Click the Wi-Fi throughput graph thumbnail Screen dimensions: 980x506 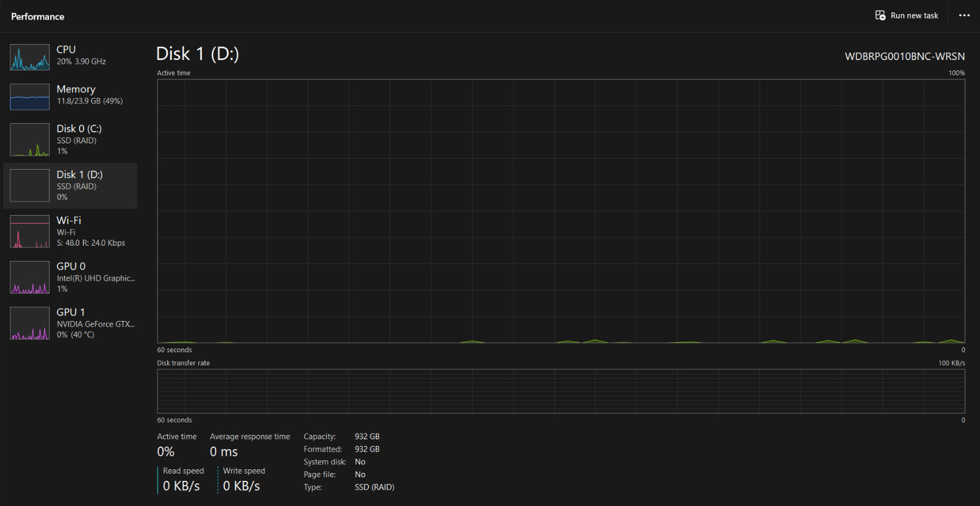pyautogui.click(x=29, y=232)
